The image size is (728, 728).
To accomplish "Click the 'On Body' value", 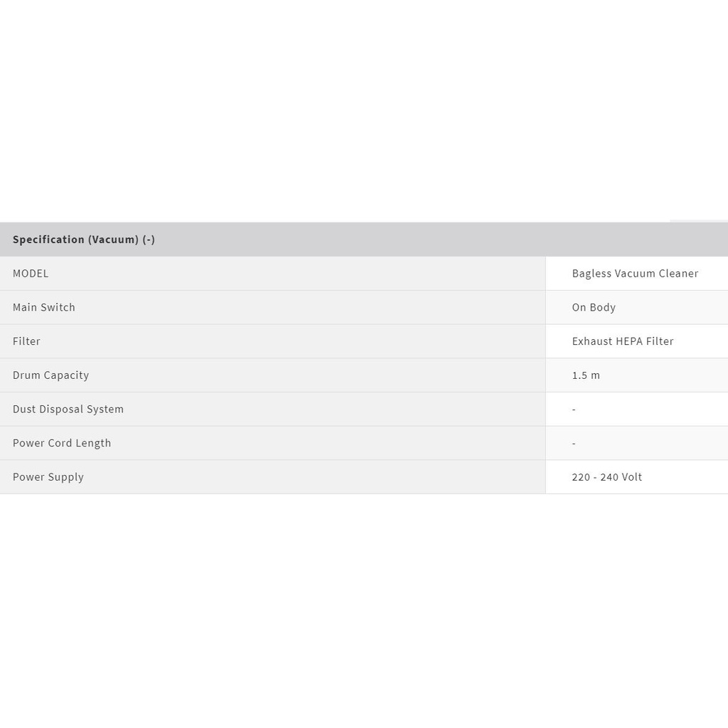I will click(x=594, y=307).
